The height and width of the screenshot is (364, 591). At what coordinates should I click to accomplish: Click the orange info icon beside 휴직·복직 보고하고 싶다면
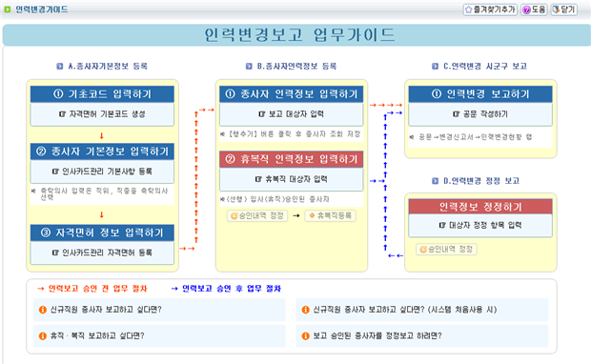click(43, 335)
